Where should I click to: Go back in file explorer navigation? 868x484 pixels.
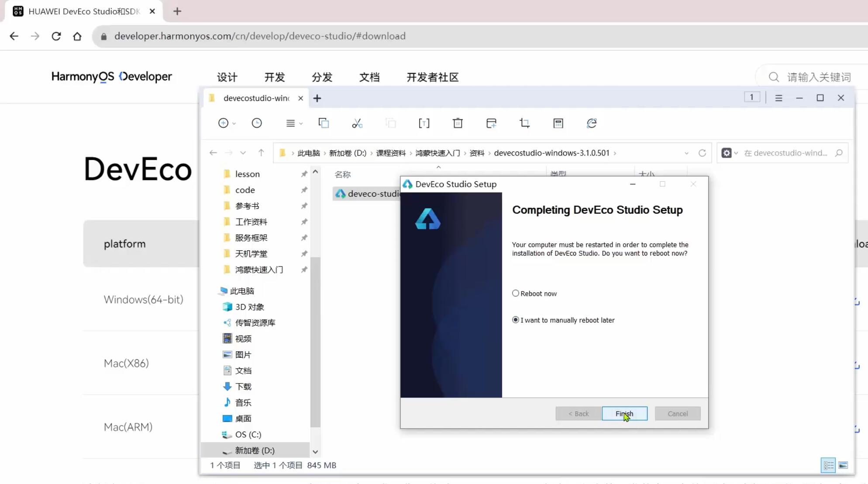pyautogui.click(x=213, y=153)
